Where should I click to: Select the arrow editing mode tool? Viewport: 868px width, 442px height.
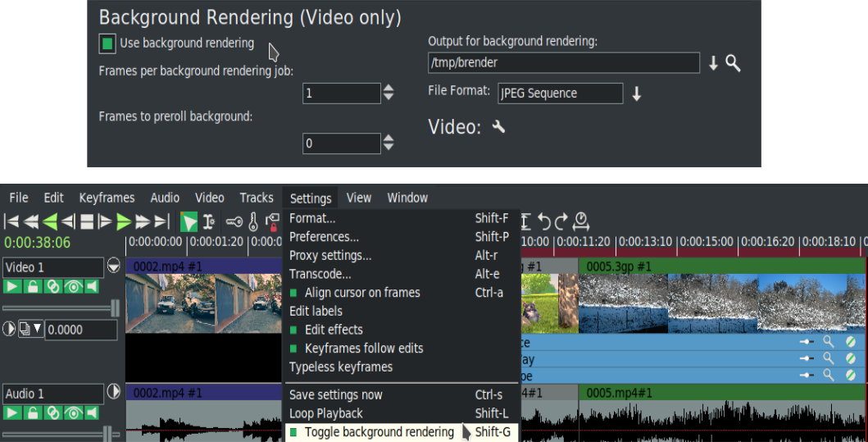[x=189, y=221]
